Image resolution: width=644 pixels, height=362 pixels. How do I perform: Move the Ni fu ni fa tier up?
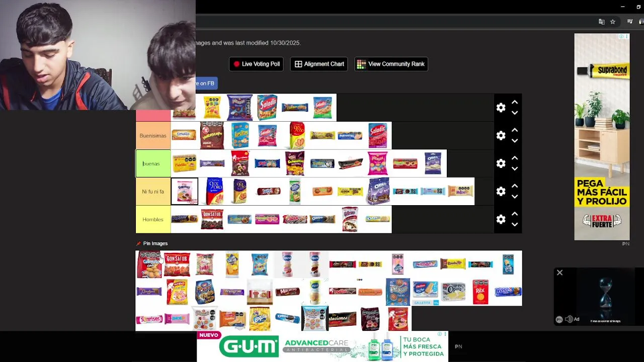click(x=515, y=186)
